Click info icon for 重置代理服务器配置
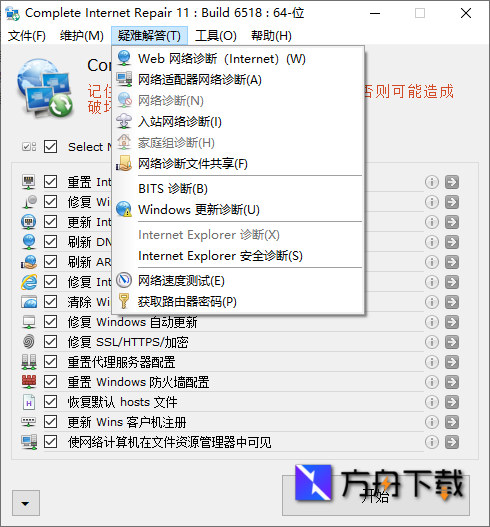This screenshot has height=527, width=490. pos(432,362)
